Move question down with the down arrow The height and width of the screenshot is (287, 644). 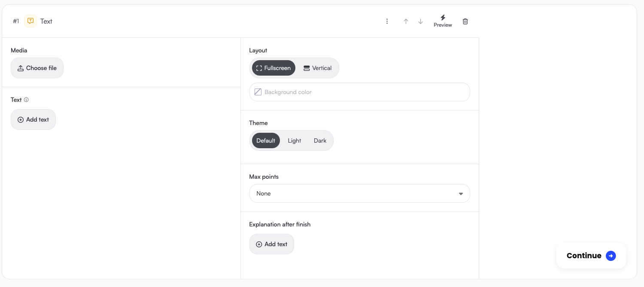pyautogui.click(x=421, y=21)
